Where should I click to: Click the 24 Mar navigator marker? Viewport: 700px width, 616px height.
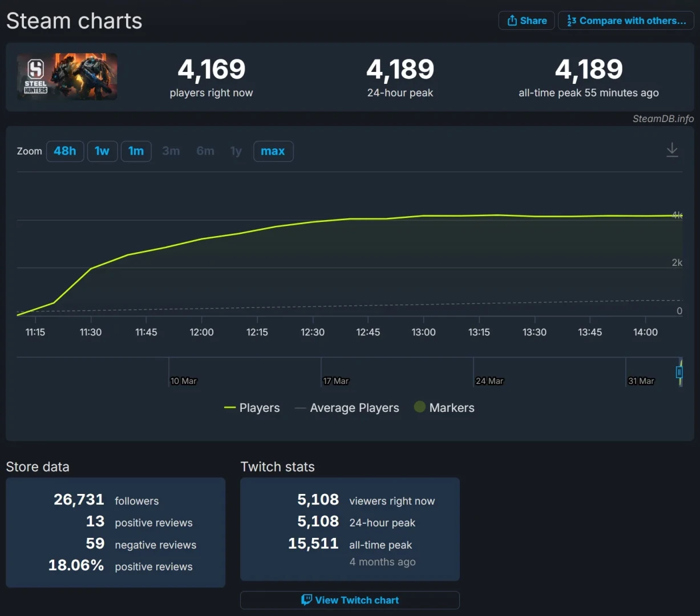489,381
